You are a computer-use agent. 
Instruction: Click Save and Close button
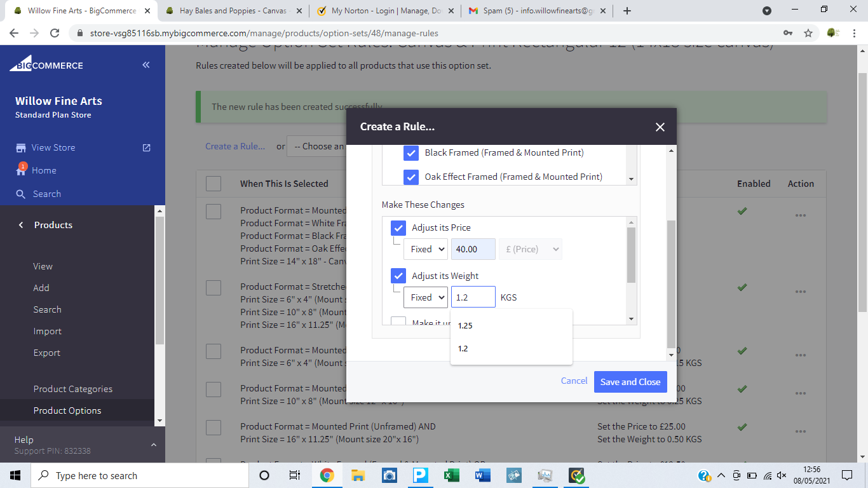[630, 382]
